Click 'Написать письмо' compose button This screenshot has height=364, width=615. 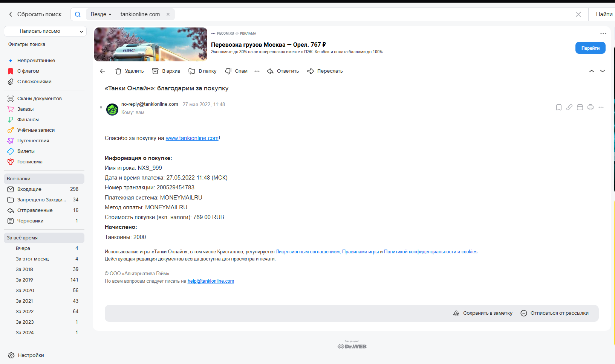40,31
